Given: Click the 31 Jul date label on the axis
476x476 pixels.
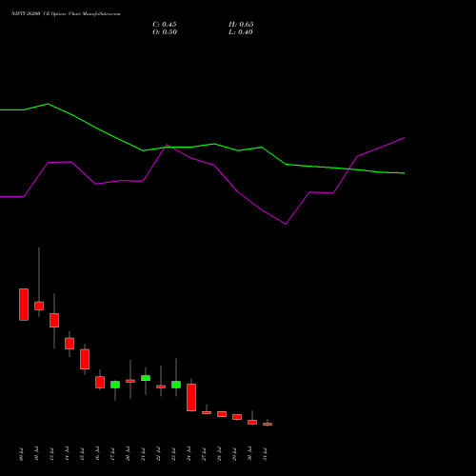Looking at the screenshot, I should [266, 454].
